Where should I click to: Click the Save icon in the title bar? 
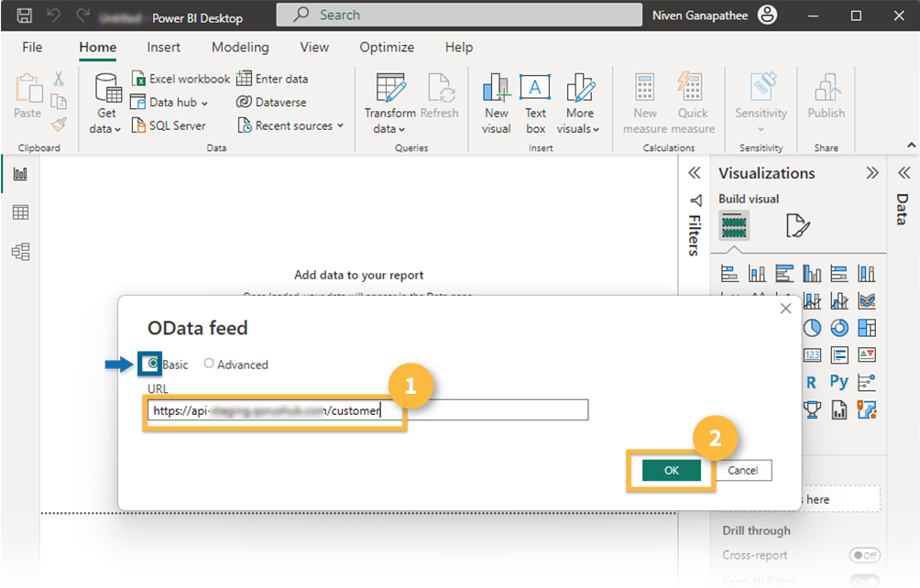coord(24,16)
